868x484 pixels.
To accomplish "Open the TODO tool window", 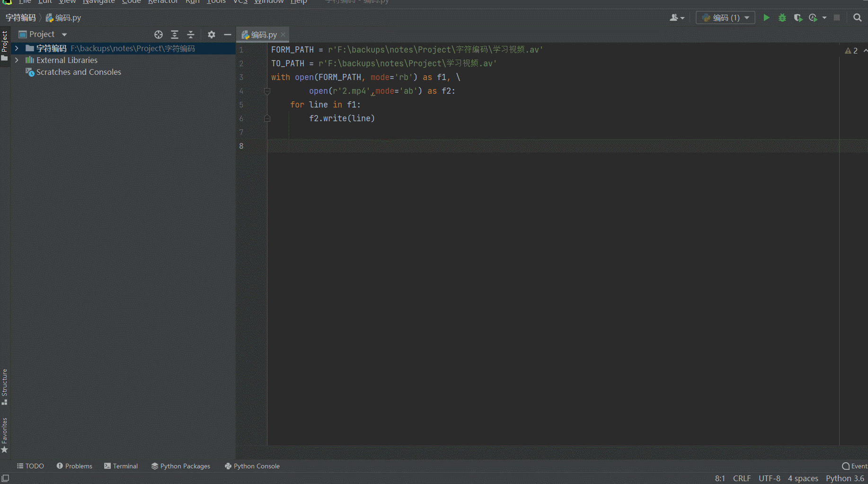I will coord(30,466).
